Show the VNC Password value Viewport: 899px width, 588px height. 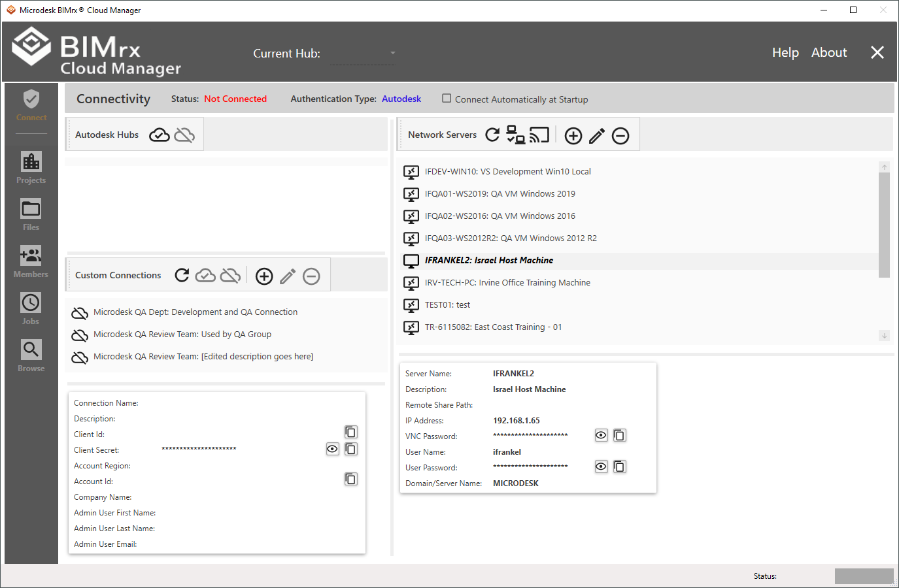(601, 435)
